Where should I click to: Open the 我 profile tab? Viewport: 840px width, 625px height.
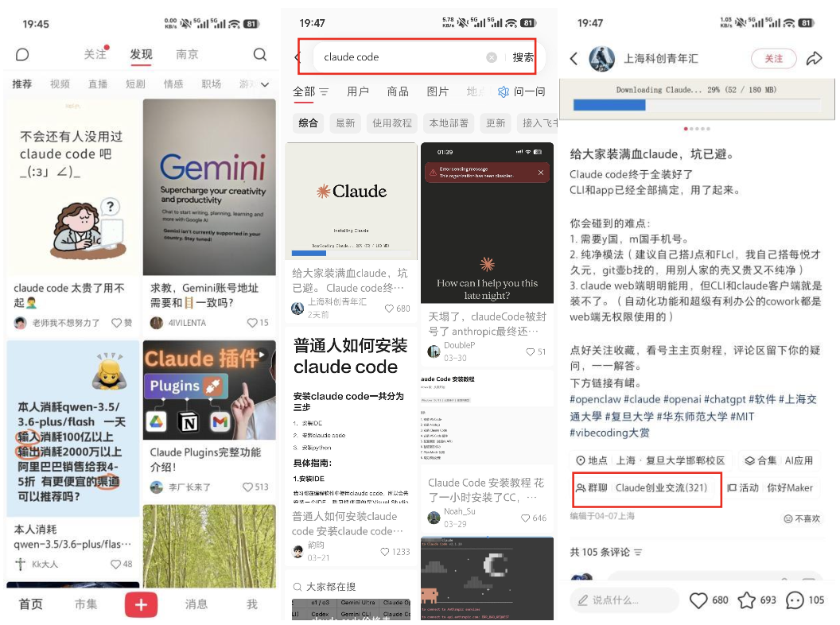(x=252, y=604)
